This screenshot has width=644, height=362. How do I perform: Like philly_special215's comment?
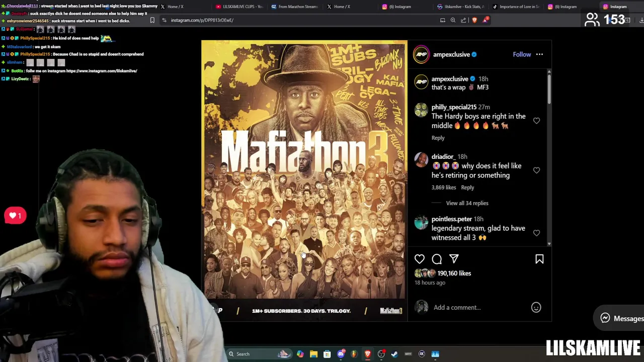click(x=536, y=121)
